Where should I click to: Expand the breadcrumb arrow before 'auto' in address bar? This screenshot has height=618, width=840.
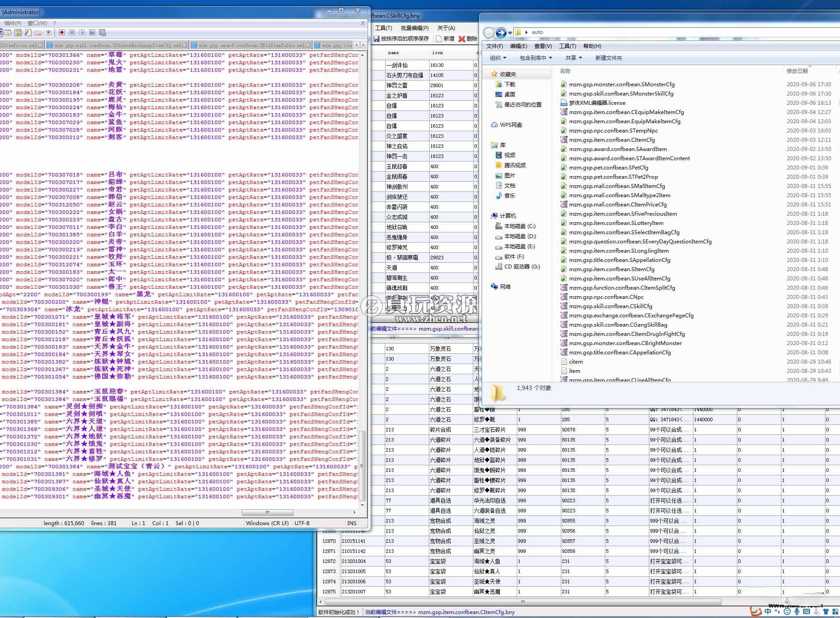(526, 32)
